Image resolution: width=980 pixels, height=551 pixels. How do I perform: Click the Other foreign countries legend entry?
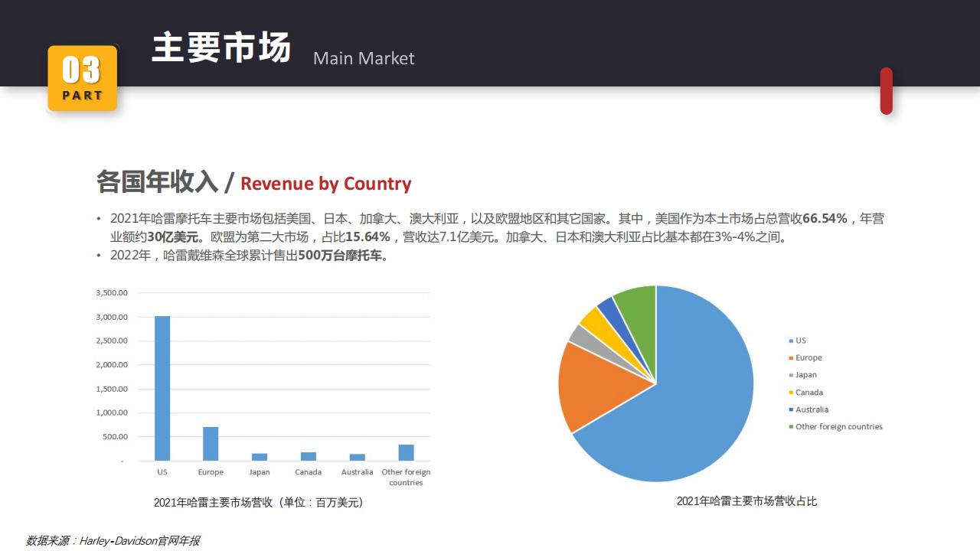click(x=835, y=426)
